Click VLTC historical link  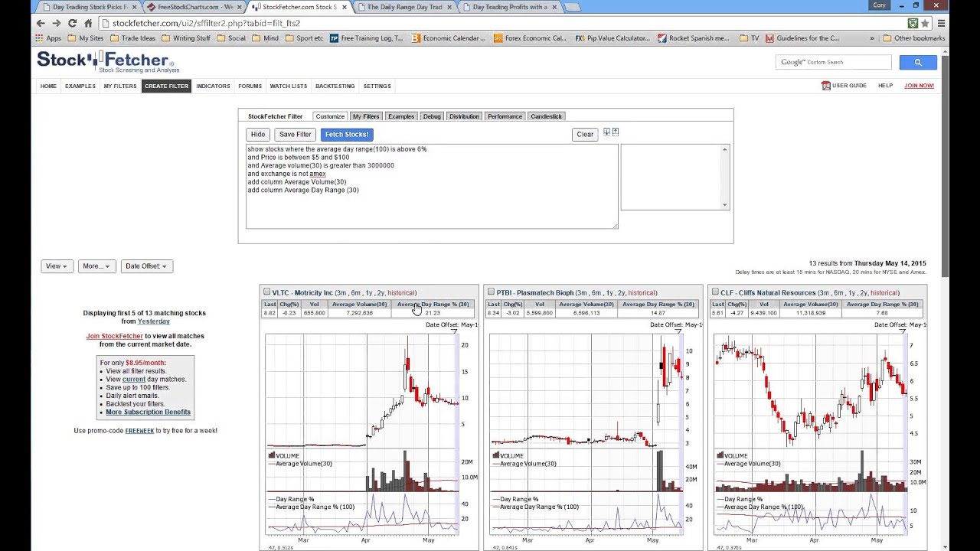402,292
